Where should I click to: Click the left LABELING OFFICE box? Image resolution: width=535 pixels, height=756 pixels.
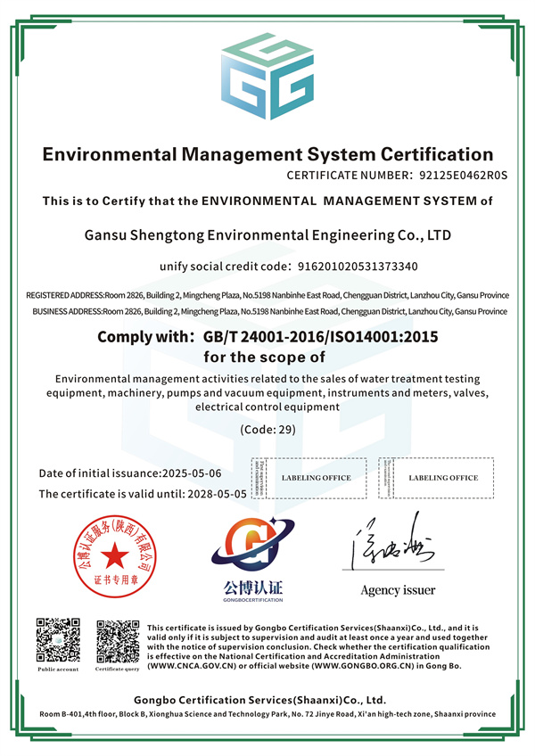[x=316, y=478]
